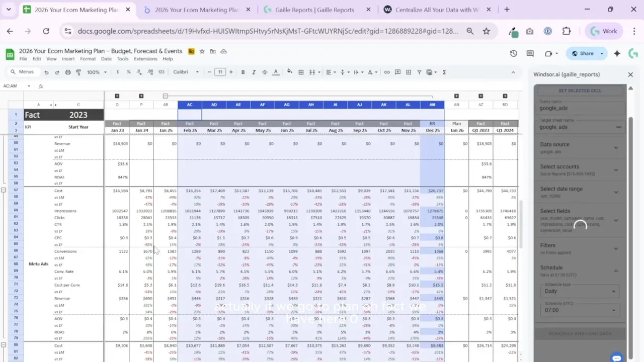Image resolution: width=644 pixels, height=362 pixels.
Task: Decrease font size with the minus stepper
Action: click(209, 72)
